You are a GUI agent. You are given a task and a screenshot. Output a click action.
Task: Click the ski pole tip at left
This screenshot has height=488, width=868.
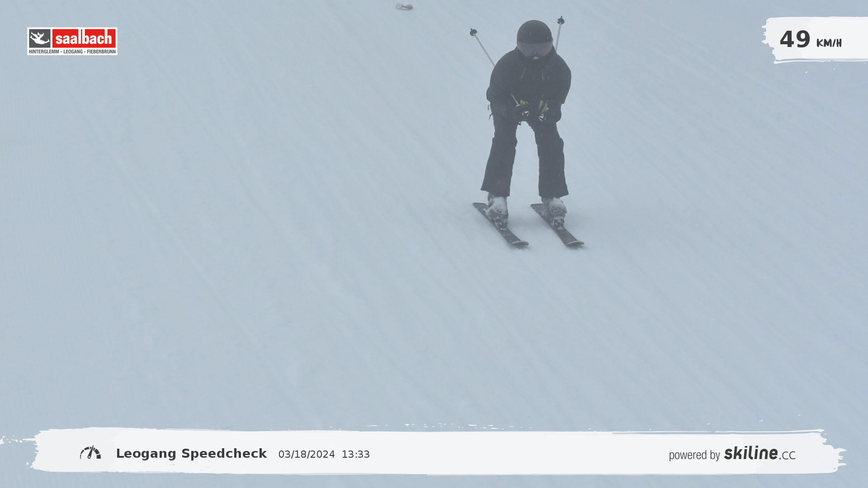473,32
